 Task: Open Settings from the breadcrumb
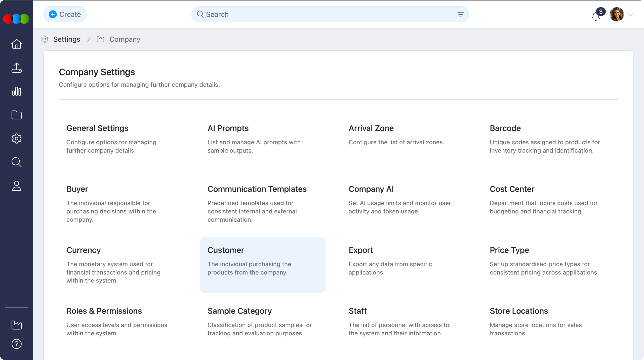(x=67, y=39)
